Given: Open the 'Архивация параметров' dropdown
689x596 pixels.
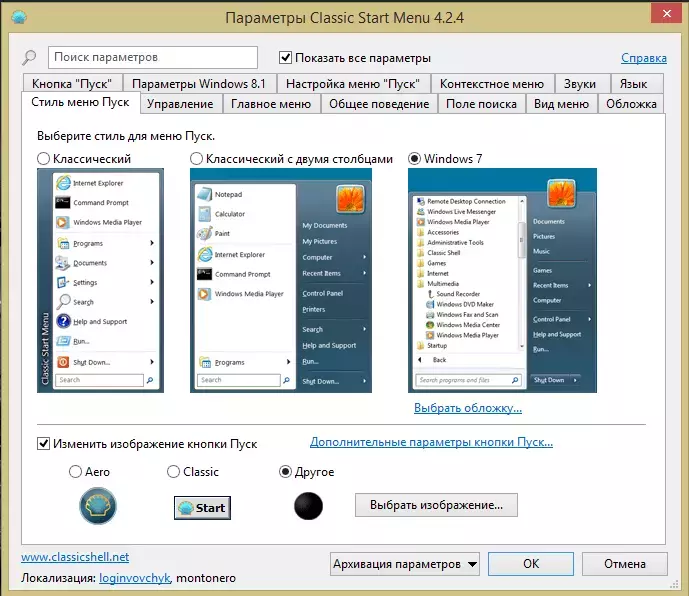Looking at the screenshot, I should point(405,564).
